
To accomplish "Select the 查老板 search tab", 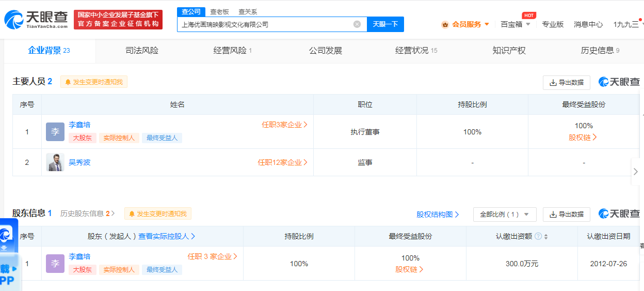I will [219, 11].
